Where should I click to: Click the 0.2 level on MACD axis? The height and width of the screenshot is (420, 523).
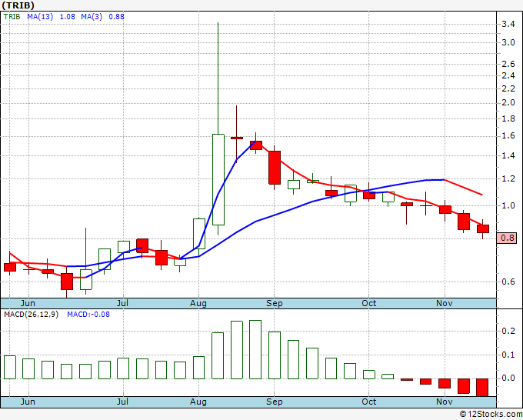click(508, 330)
